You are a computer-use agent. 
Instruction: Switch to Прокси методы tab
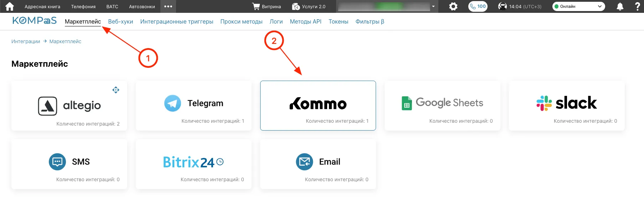[241, 21]
